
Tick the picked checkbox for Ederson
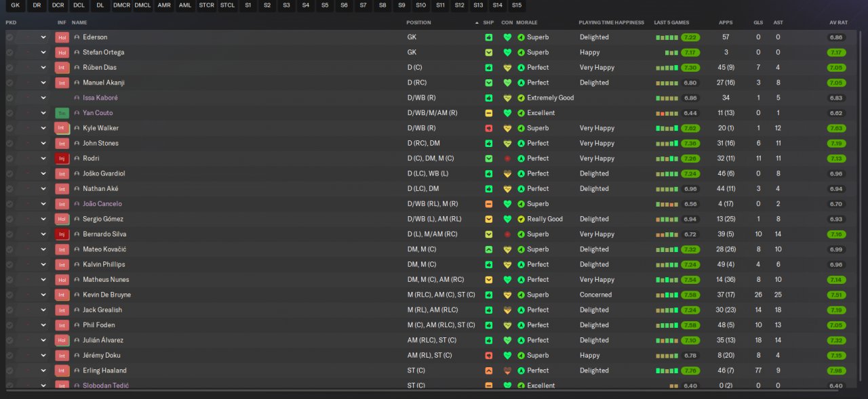(x=9, y=37)
